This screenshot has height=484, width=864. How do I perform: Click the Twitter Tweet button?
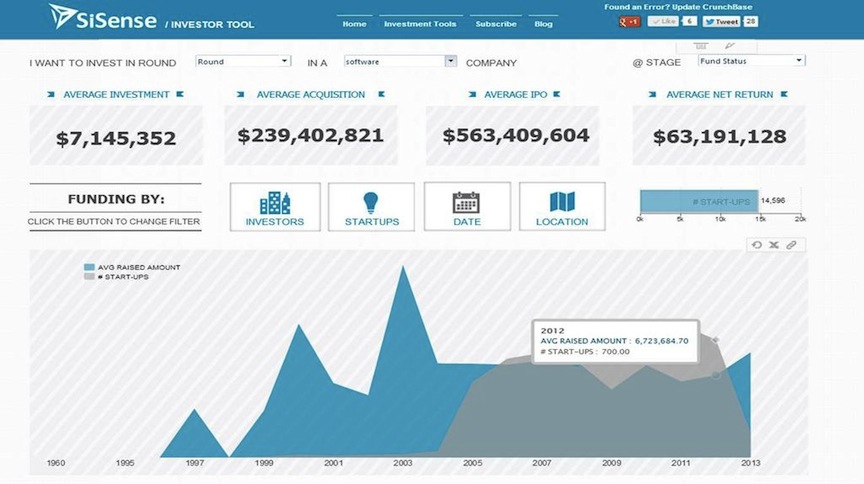coord(721,21)
